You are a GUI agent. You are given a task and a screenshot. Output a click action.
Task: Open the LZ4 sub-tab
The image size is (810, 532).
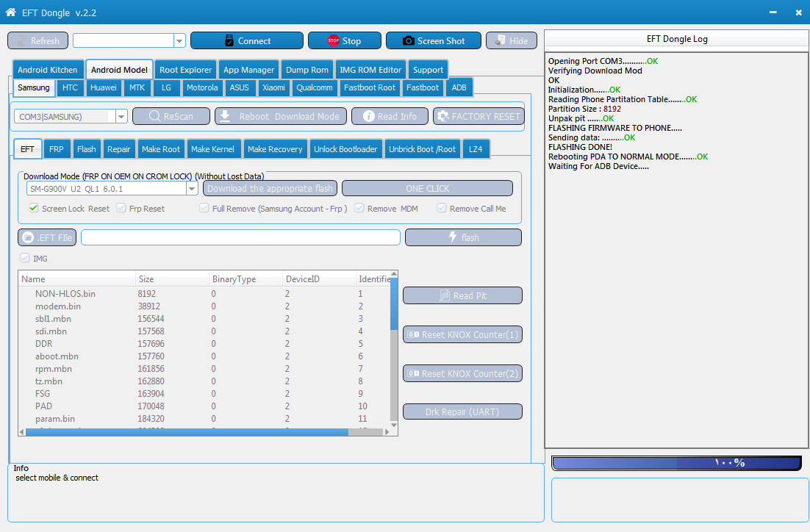pos(476,149)
